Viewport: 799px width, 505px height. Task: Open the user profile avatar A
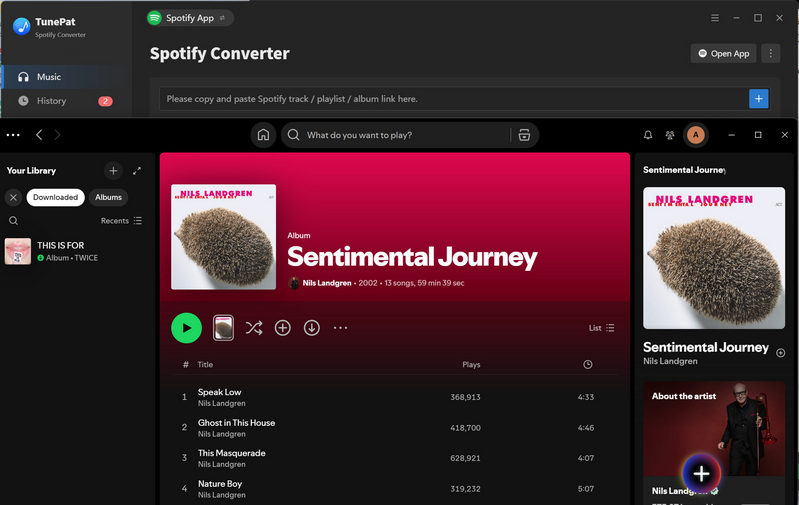(696, 135)
